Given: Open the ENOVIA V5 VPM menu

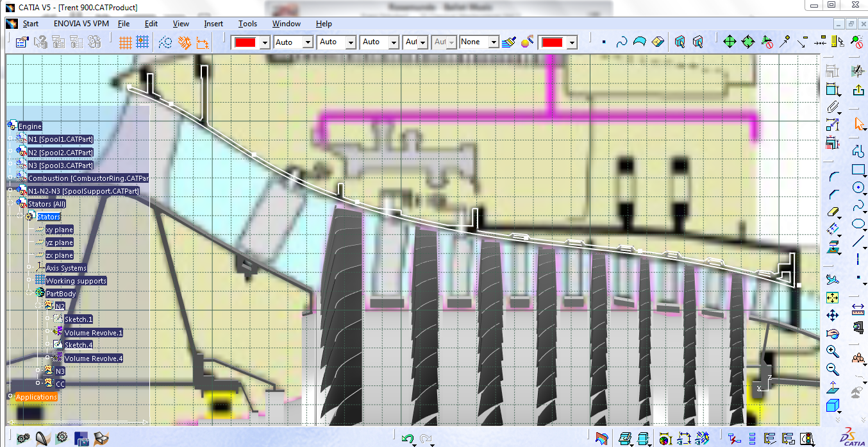Looking at the screenshot, I should pos(81,24).
